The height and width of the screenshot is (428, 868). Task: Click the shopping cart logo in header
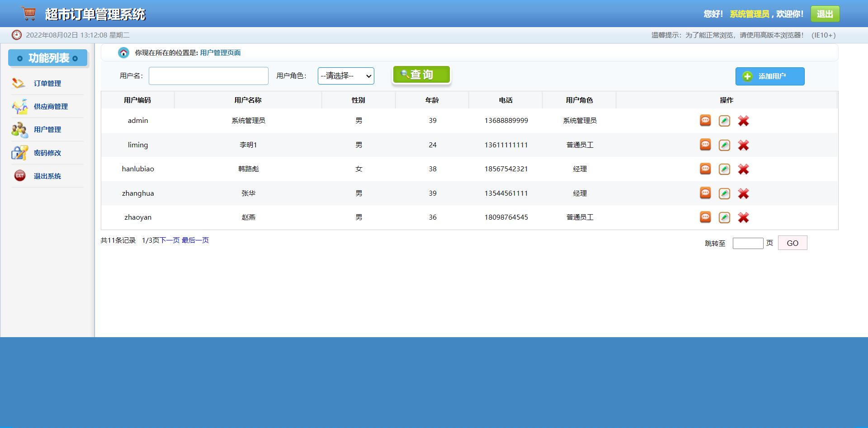tap(28, 13)
